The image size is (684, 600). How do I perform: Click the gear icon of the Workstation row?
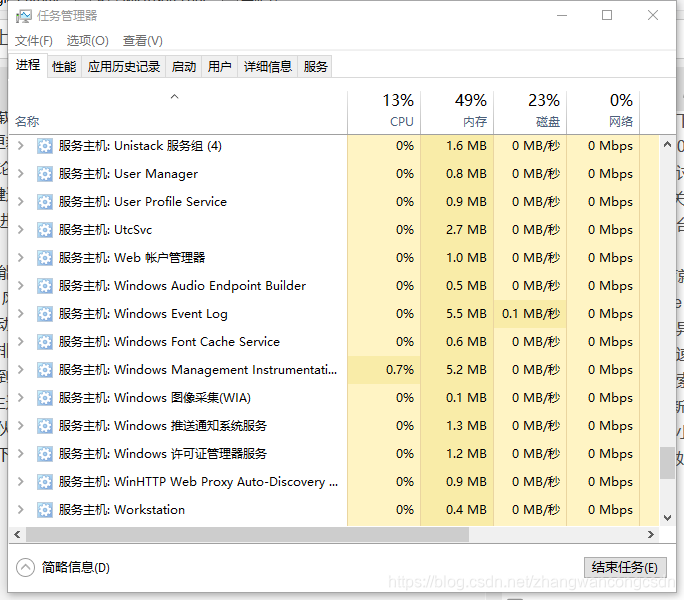tap(44, 510)
